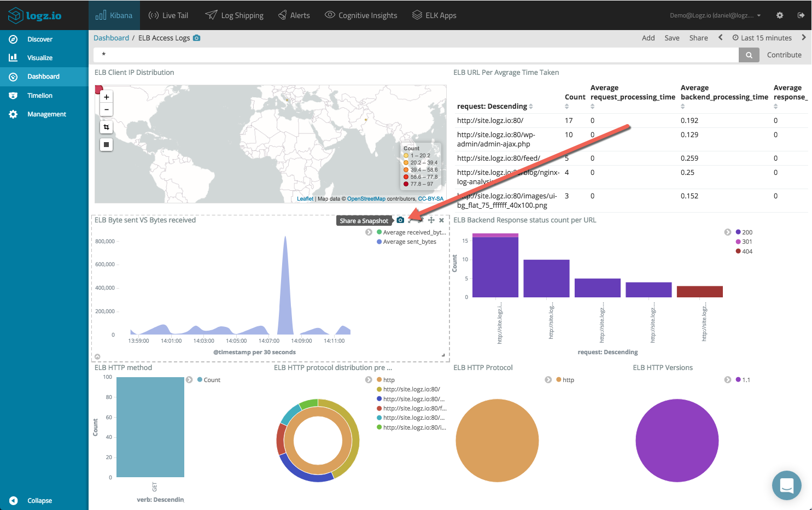Run query with the magnifier search button
The image size is (812, 510).
[x=749, y=55]
